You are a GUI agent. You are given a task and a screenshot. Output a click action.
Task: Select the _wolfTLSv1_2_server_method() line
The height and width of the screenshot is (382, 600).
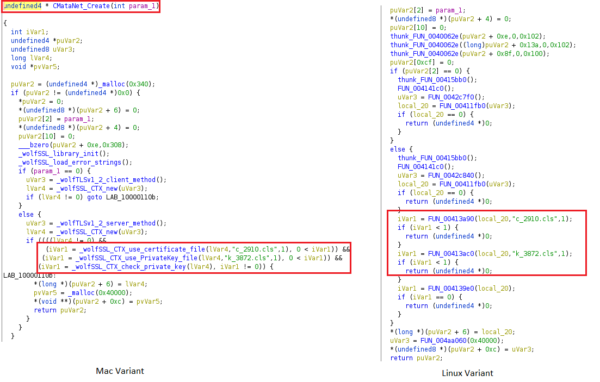tap(96, 224)
